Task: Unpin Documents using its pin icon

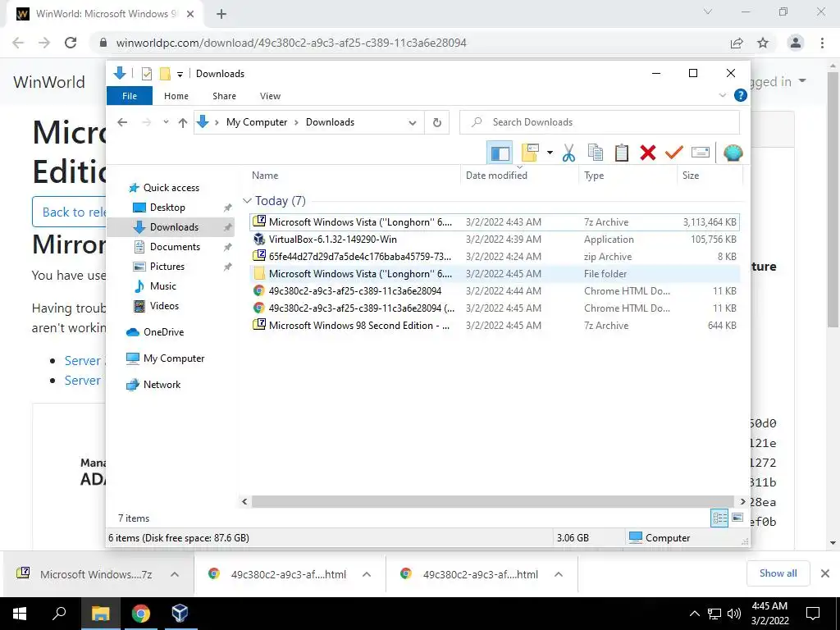Action: [x=228, y=246]
